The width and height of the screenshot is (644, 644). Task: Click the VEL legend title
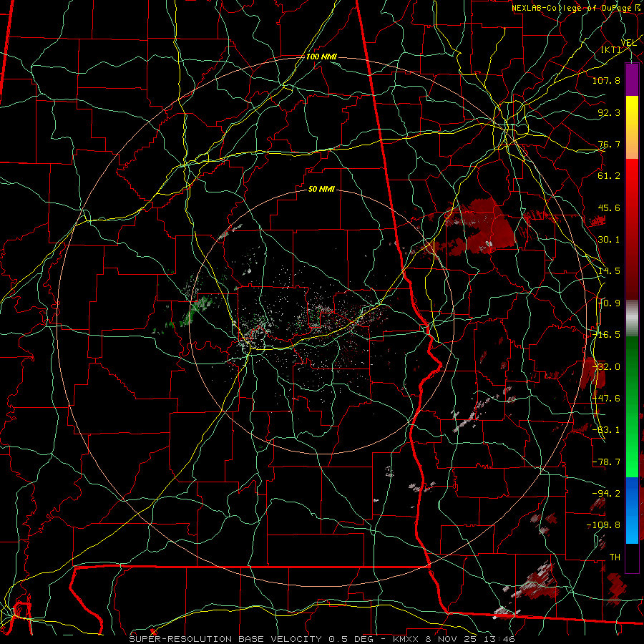(x=628, y=43)
